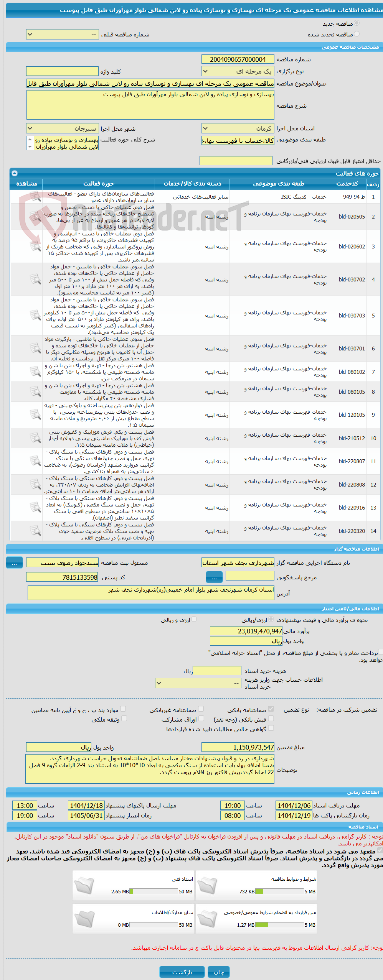Toggle the فیش بانکی (وجه نقد) checkbox

(271, 719)
